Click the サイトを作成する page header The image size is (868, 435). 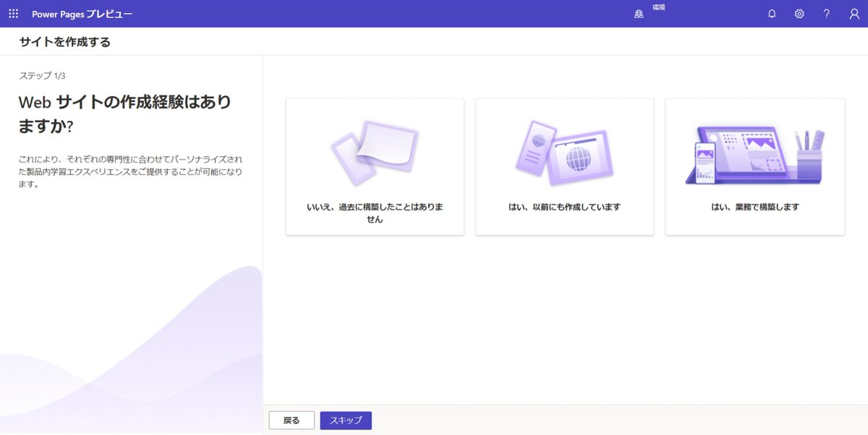pos(64,41)
